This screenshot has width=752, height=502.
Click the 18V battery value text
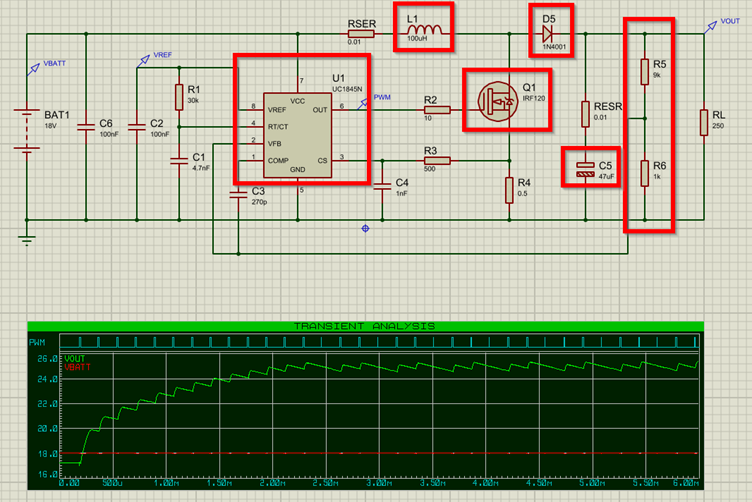pos(50,126)
